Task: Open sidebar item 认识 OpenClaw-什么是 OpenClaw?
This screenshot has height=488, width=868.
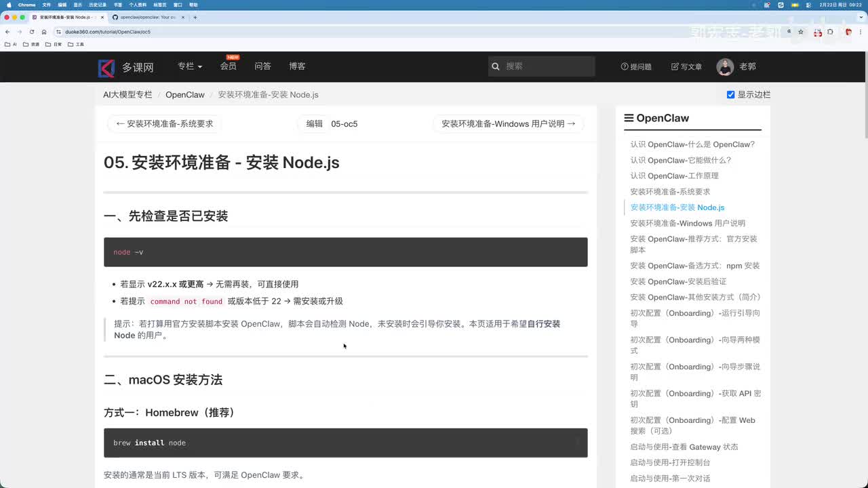Action: tap(692, 144)
